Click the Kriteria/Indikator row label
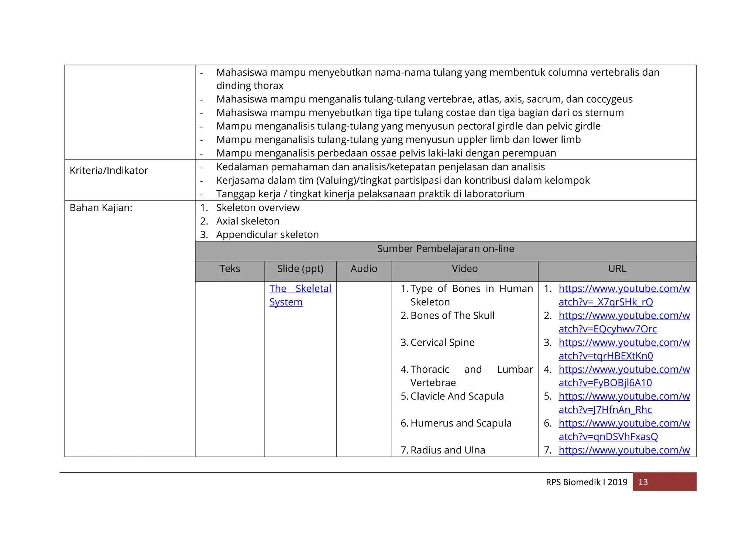This screenshot has height=535, width=756. [109, 171]
